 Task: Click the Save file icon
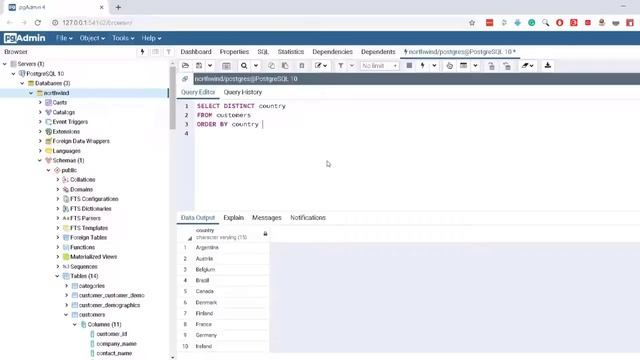click(x=199, y=66)
